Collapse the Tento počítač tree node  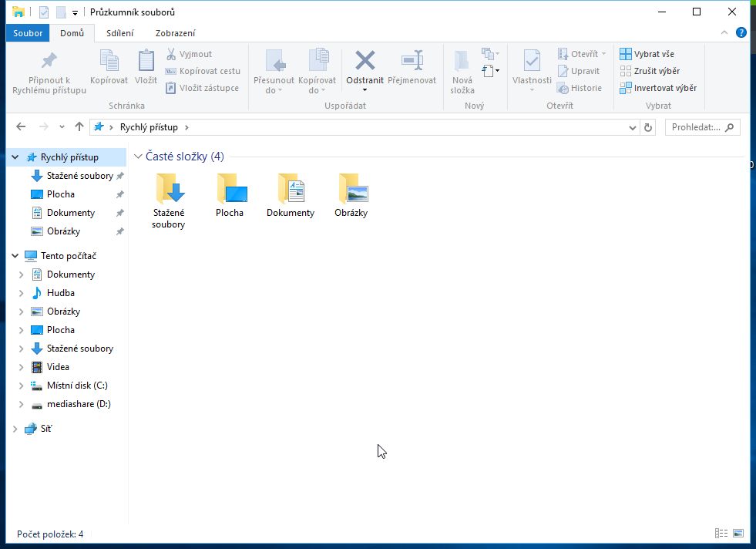[15, 256]
